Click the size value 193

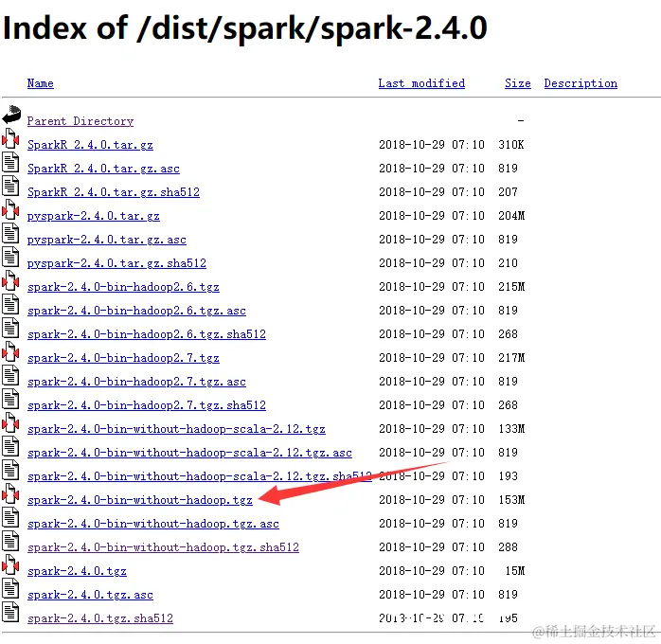pyautogui.click(x=508, y=475)
